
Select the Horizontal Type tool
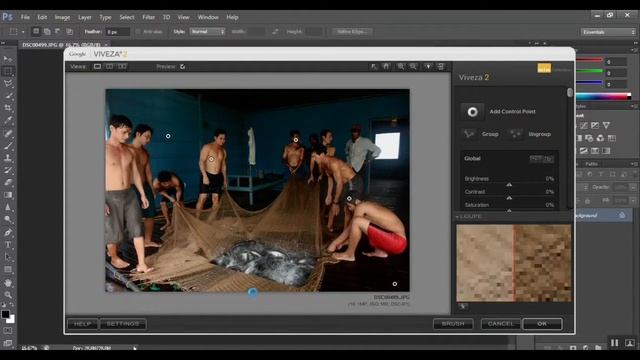(8, 244)
